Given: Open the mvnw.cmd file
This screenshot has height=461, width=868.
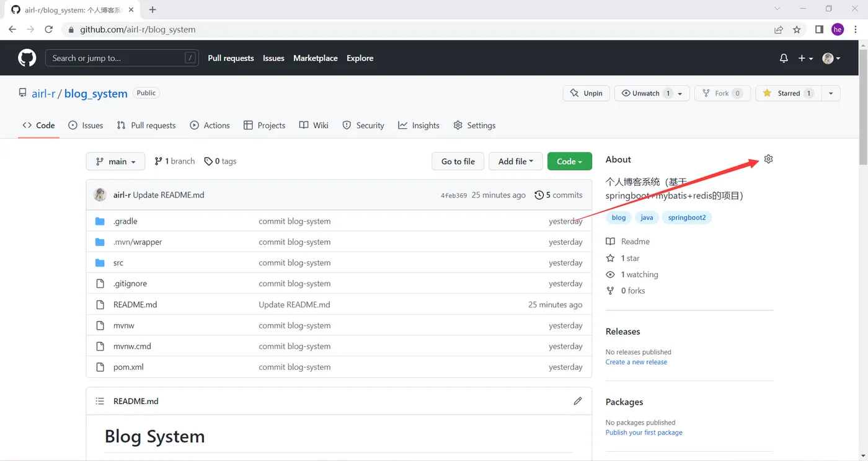Looking at the screenshot, I should (x=132, y=346).
